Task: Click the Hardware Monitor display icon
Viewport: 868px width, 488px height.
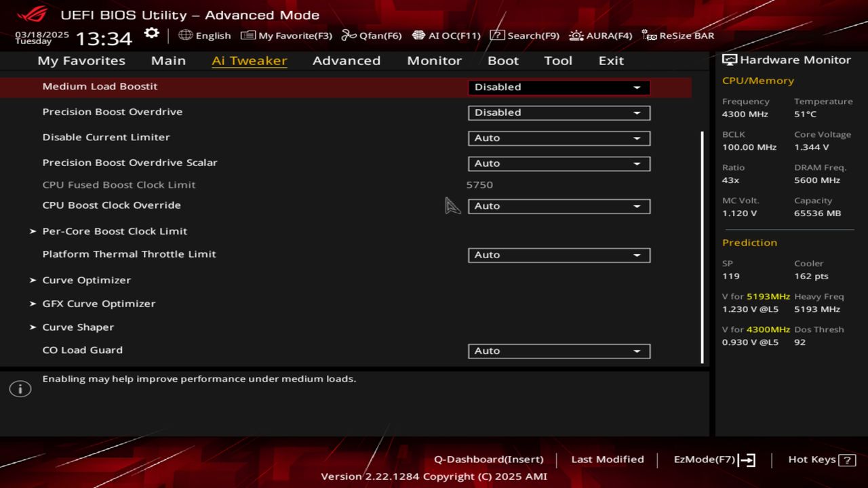Action: 730,60
